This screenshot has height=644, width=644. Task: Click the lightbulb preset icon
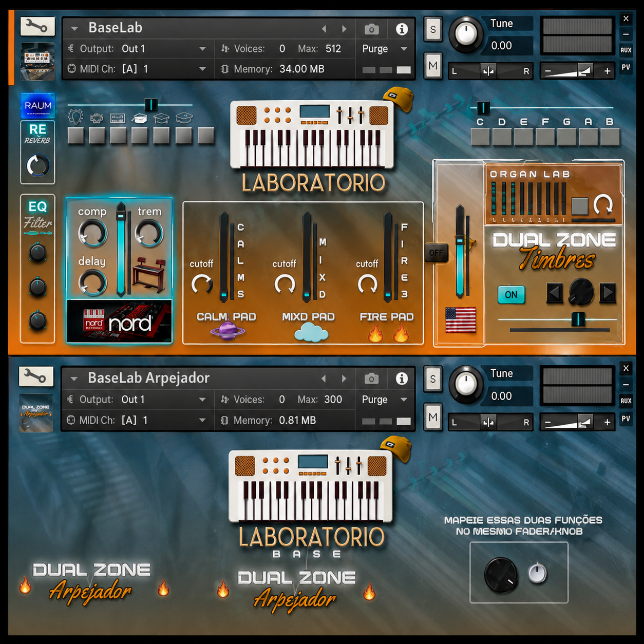click(76, 117)
